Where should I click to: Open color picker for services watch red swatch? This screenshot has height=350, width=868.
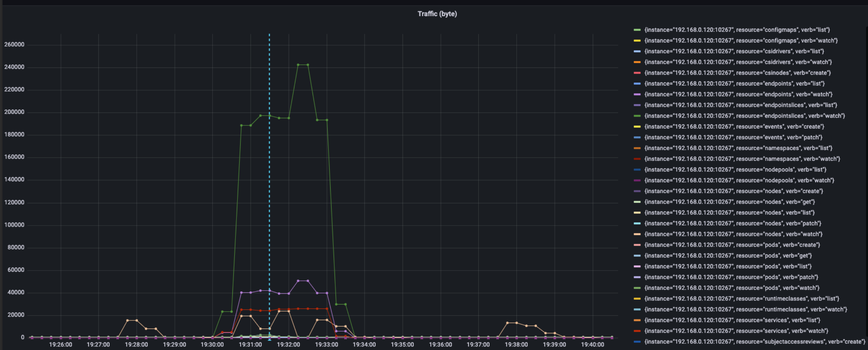[x=637, y=331]
